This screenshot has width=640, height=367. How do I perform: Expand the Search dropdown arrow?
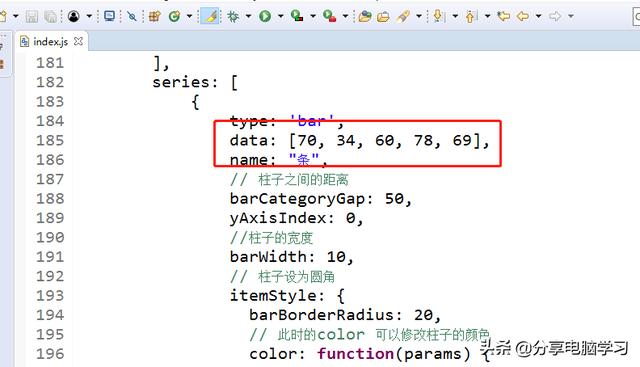coord(419,16)
